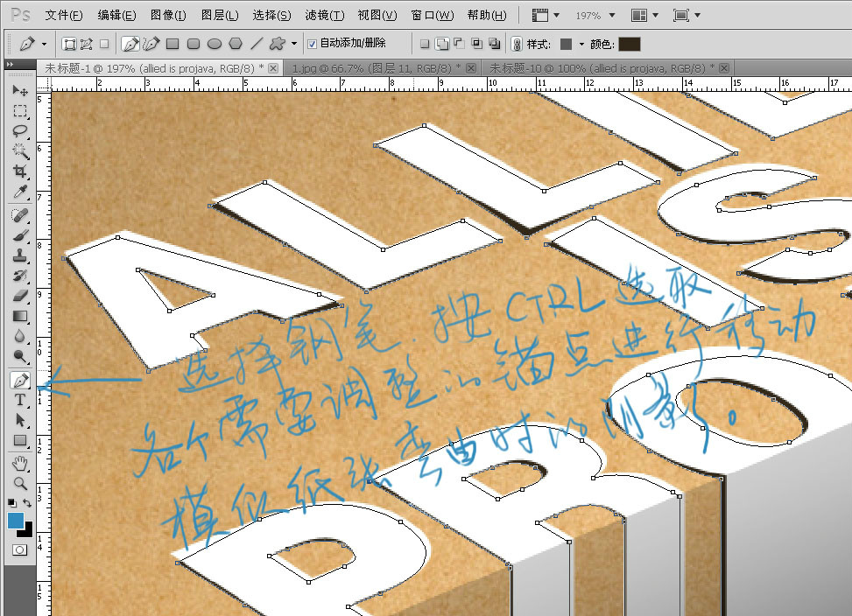Select Exclude Overlapping Shape Areas mode
Image resolution: width=852 pixels, height=616 pixels.
[x=494, y=44]
